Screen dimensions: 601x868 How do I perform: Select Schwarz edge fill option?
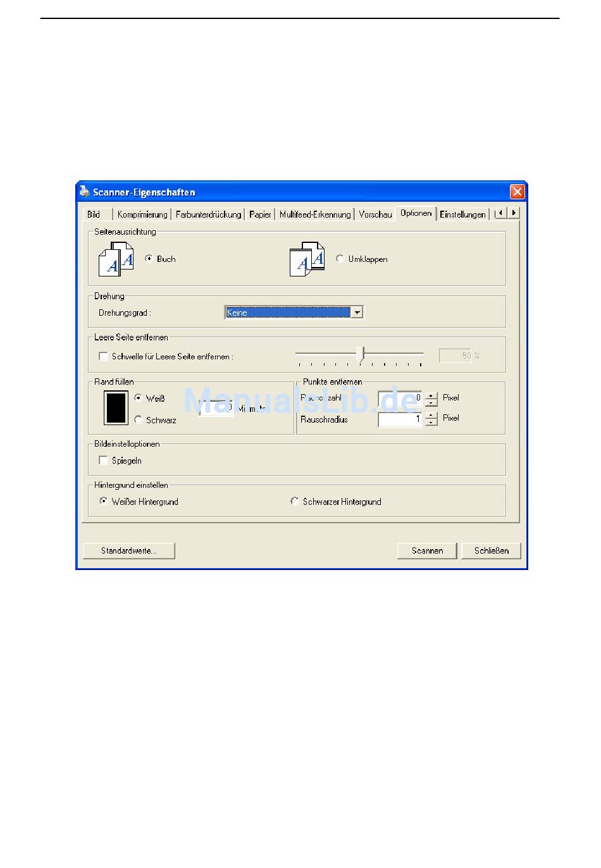coord(139,419)
